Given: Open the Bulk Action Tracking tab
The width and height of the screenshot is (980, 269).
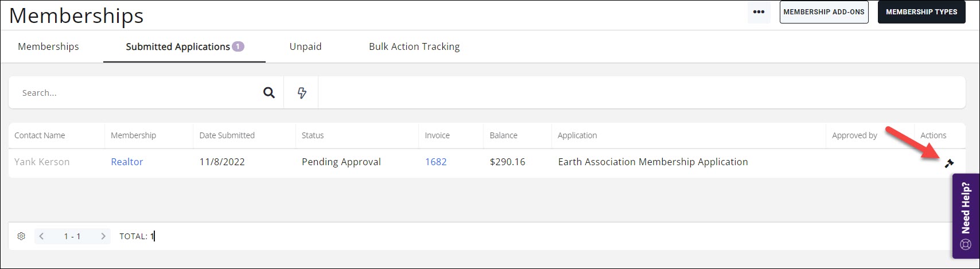Looking at the screenshot, I should tap(414, 46).
